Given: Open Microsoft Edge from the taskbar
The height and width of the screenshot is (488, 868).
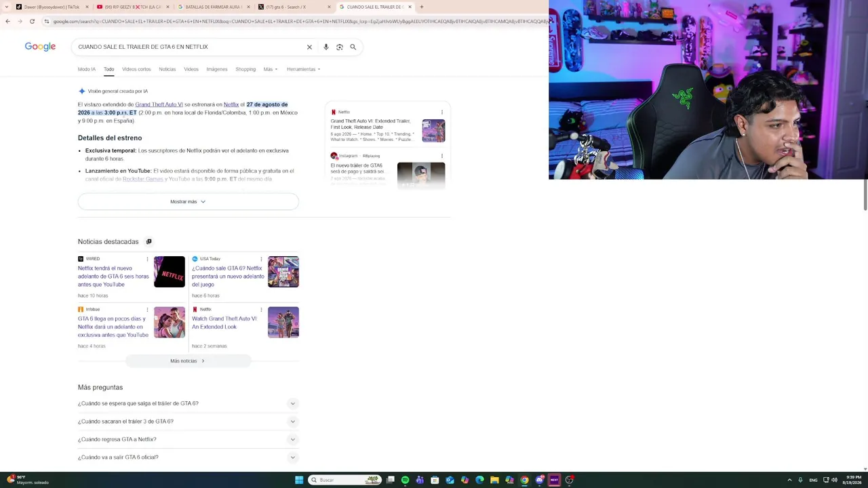Looking at the screenshot, I should pos(479,480).
